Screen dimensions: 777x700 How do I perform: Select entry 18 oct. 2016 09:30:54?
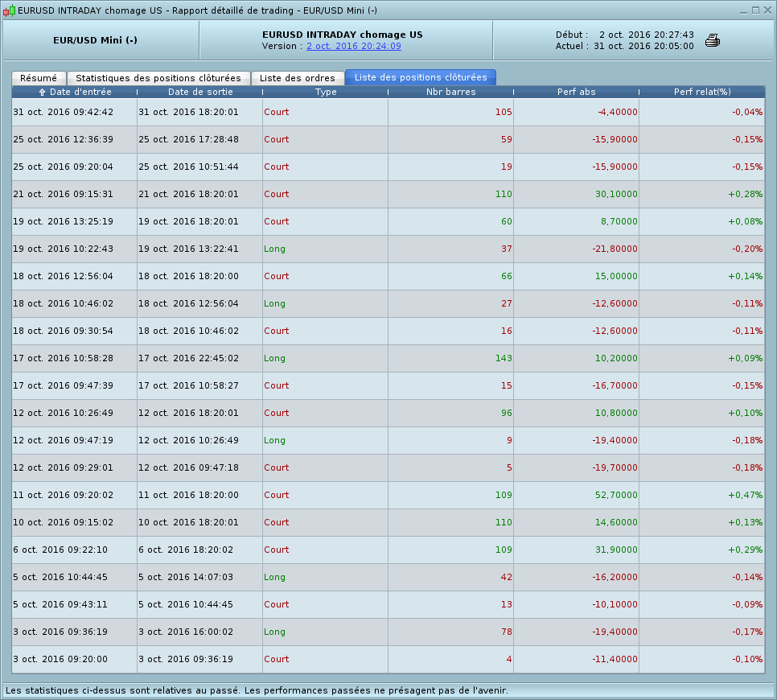pos(64,331)
